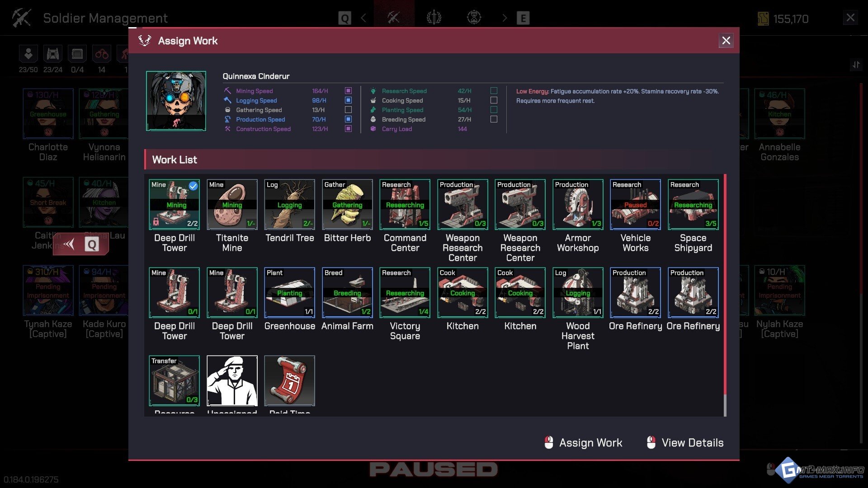This screenshot has width=868, height=488.
Task: Enable the Planting Speed checkbox
Action: (x=494, y=110)
